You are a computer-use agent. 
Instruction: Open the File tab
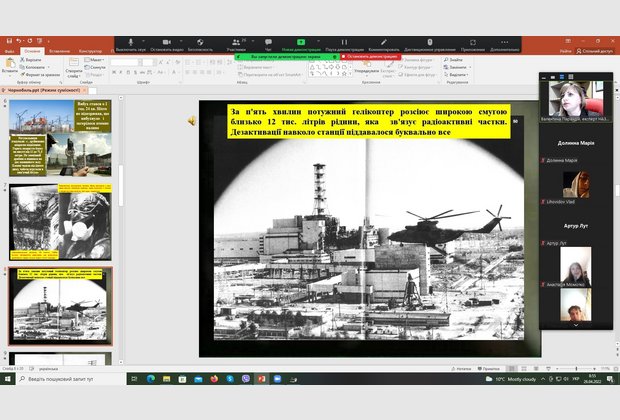pyautogui.click(x=9, y=50)
